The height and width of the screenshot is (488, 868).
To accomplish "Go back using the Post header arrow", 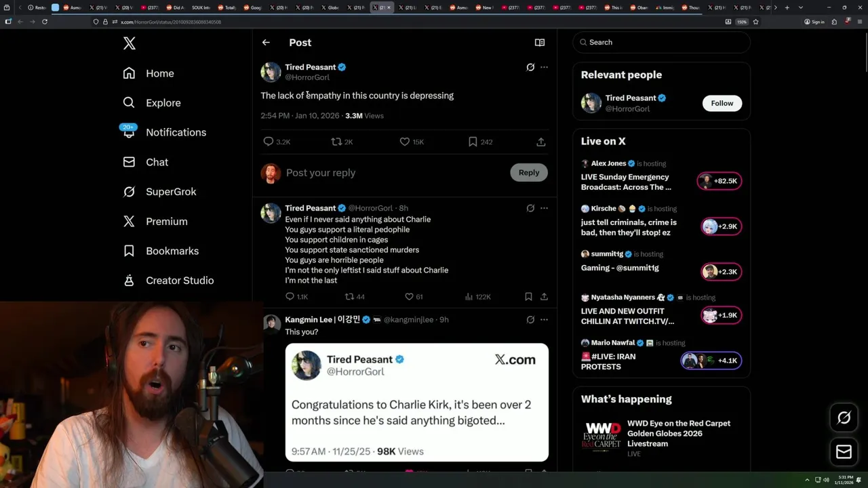I will 266,43.
